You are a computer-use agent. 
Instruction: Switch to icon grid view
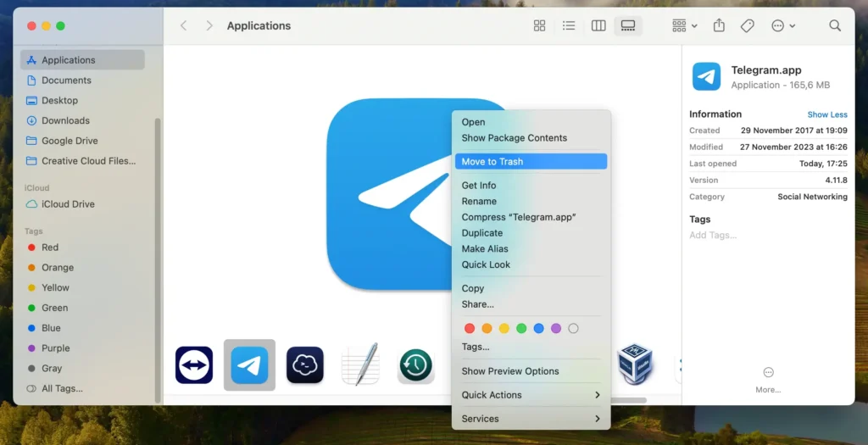[539, 25]
